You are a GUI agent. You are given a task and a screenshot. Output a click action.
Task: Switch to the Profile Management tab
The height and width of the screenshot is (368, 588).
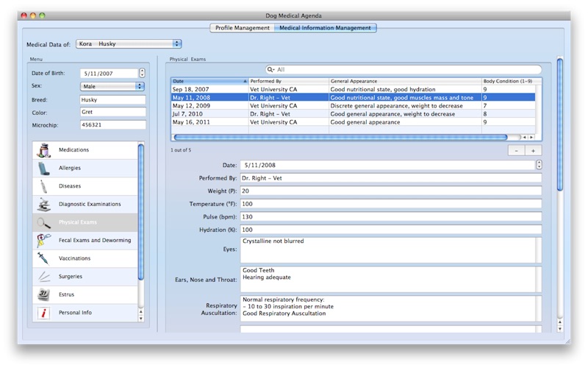point(243,28)
